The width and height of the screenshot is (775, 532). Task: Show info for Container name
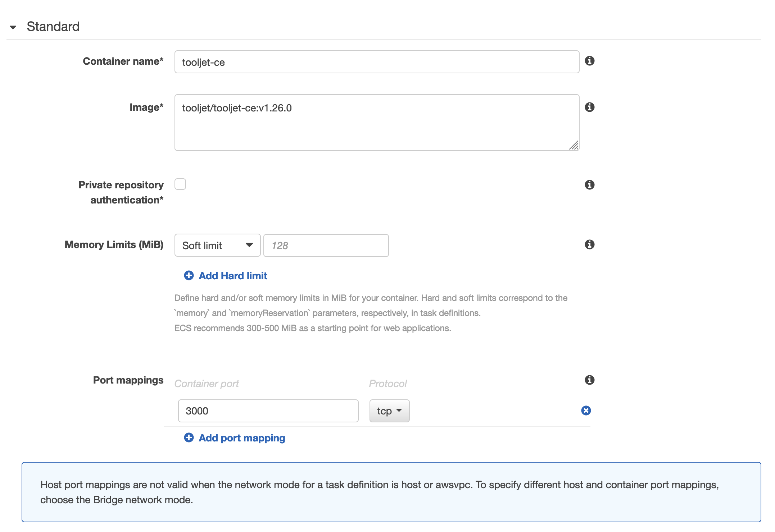point(589,61)
